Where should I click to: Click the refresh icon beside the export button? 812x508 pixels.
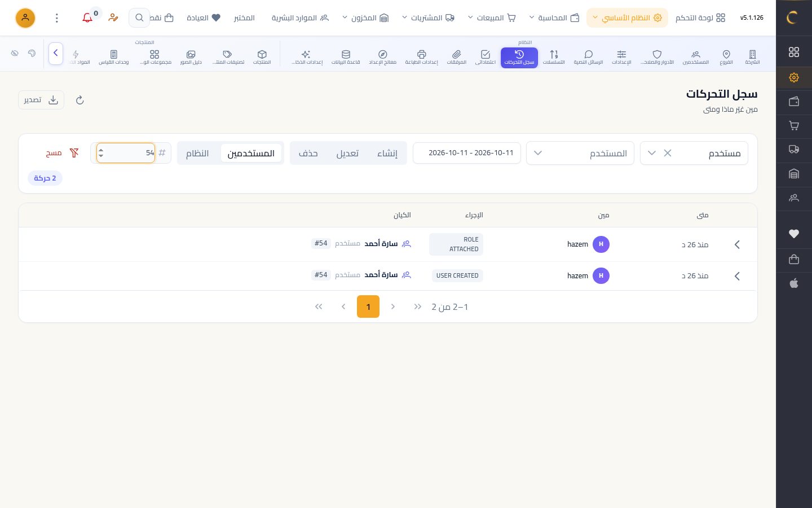(80, 100)
